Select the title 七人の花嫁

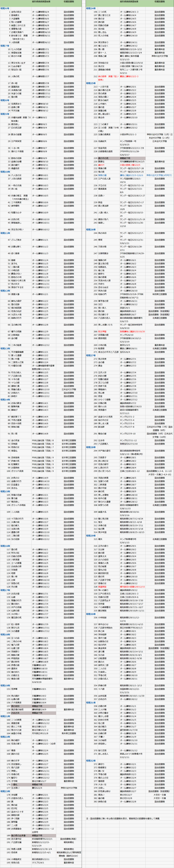coord(16,49)
